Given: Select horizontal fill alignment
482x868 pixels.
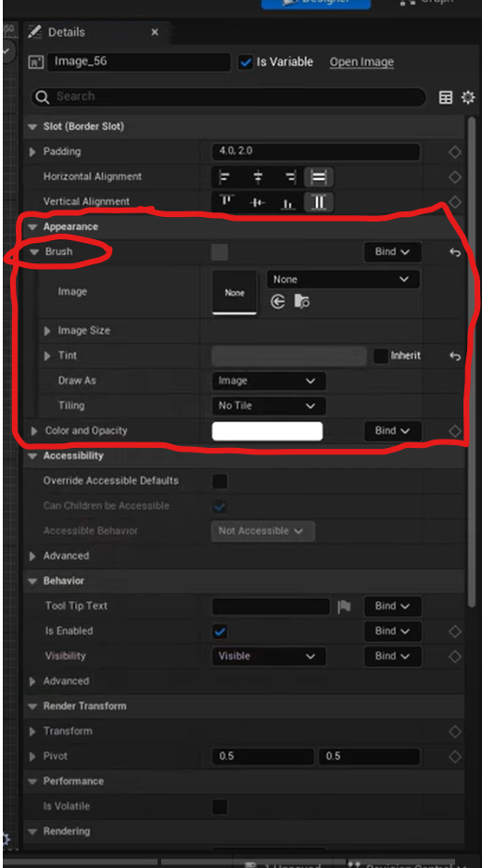Looking at the screenshot, I should (319, 176).
